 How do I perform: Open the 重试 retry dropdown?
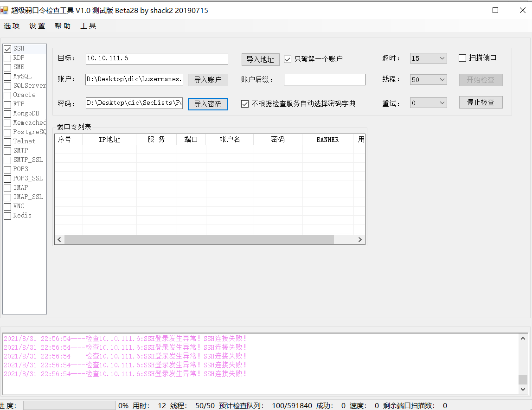(428, 103)
